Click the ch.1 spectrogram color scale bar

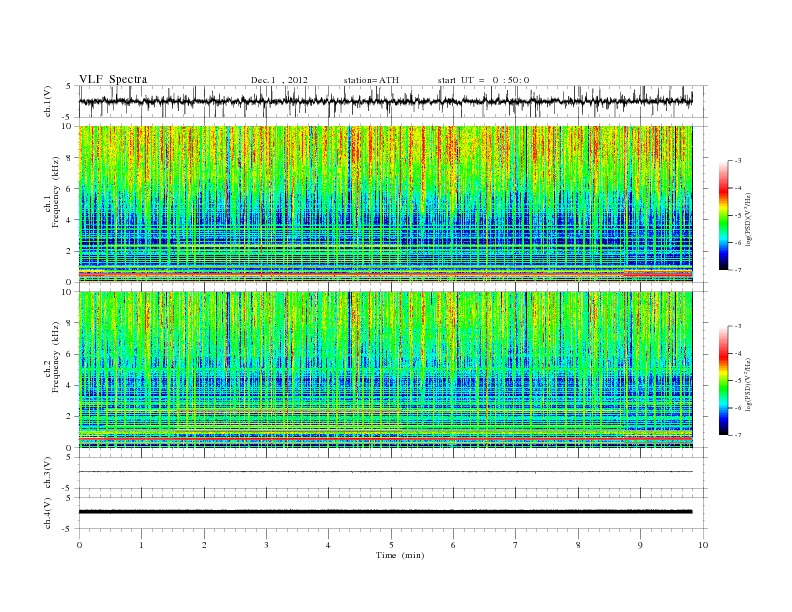[723, 215]
